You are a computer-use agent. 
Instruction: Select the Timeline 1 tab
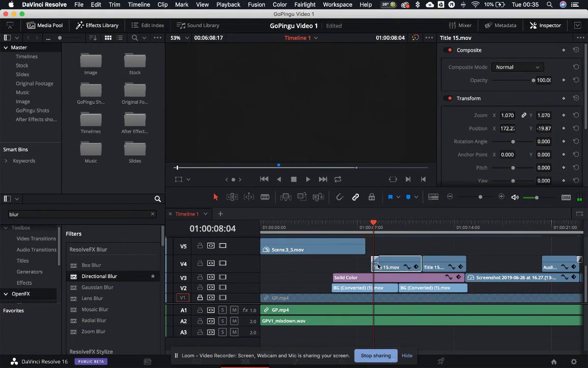[187, 214]
